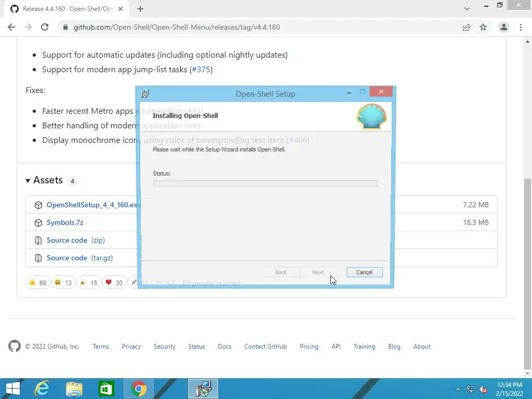The image size is (532, 399).
Task: Click the page vertical scrollbar thumb
Action: click(x=528, y=273)
